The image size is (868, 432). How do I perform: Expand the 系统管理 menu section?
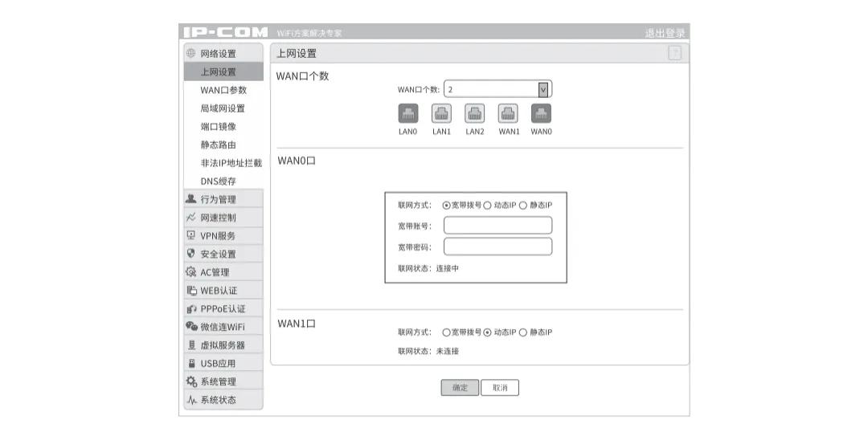pyautogui.click(x=223, y=381)
